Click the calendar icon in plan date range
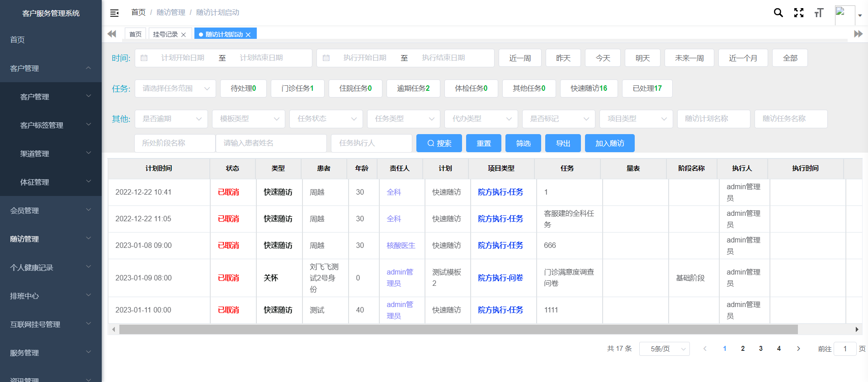The image size is (868, 382). coord(144,58)
